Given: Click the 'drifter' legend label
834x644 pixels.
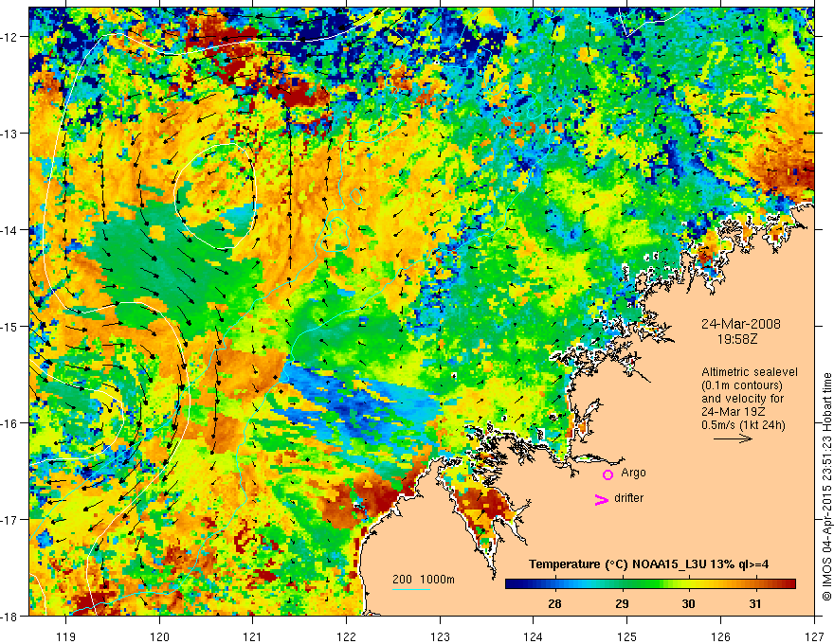Looking at the screenshot, I should (628, 498).
